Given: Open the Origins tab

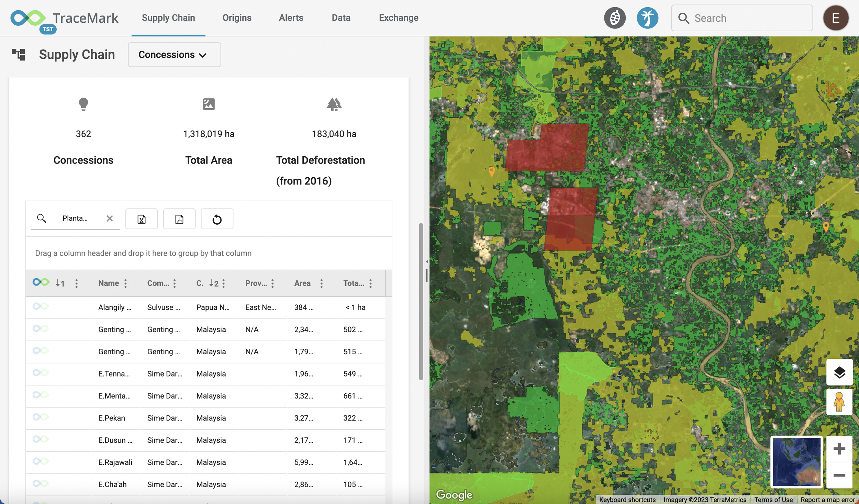Looking at the screenshot, I should coord(237,18).
